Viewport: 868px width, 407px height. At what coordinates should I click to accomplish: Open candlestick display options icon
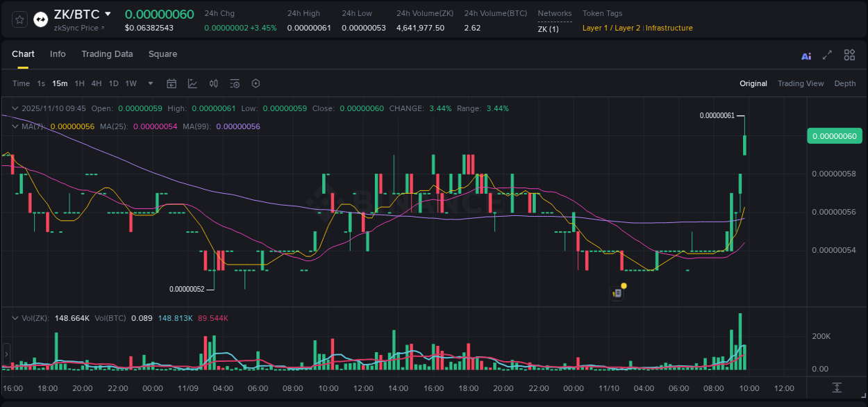tap(213, 83)
